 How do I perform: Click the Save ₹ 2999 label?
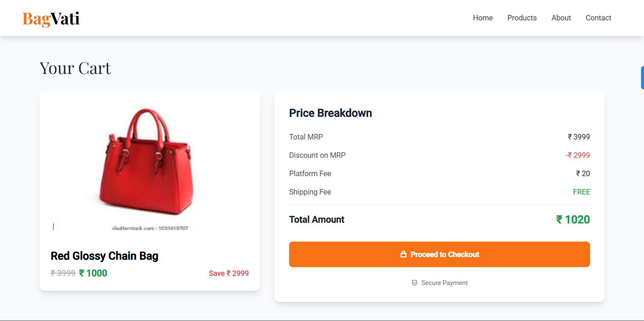click(229, 273)
